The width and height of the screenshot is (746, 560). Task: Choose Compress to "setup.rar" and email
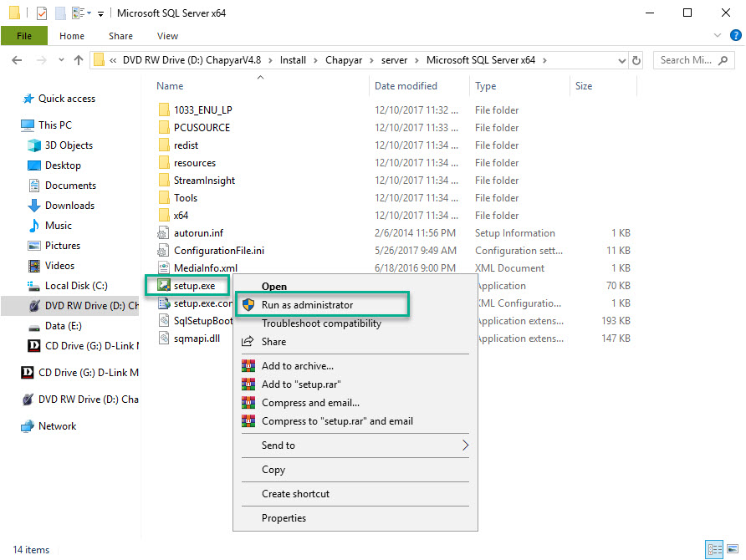355,421
